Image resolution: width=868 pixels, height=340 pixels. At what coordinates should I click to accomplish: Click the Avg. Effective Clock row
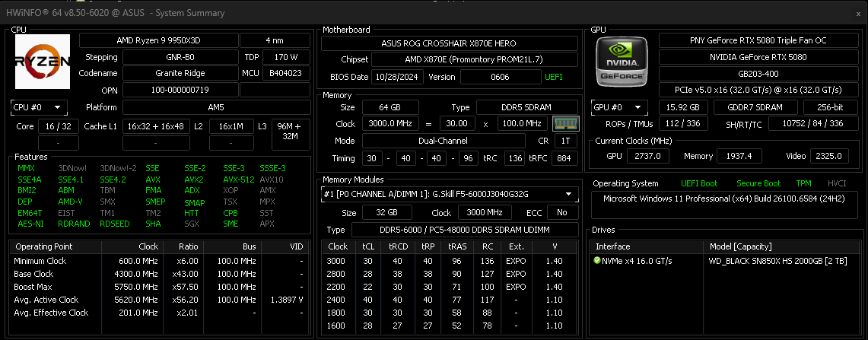159,313
